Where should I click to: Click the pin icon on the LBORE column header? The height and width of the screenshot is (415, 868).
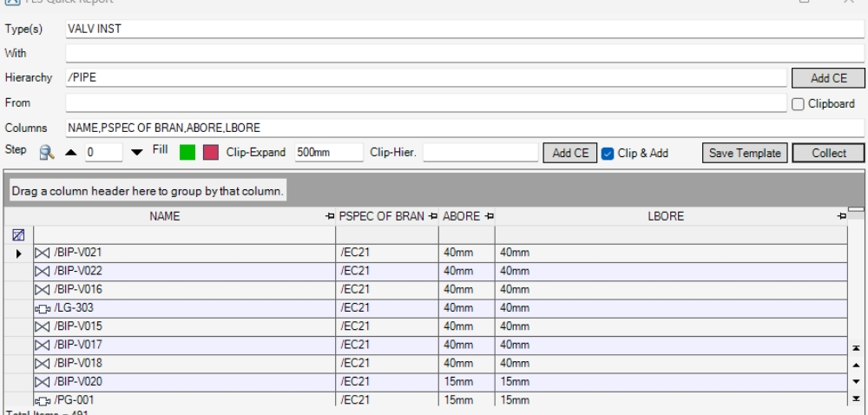pyautogui.click(x=840, y=215)
